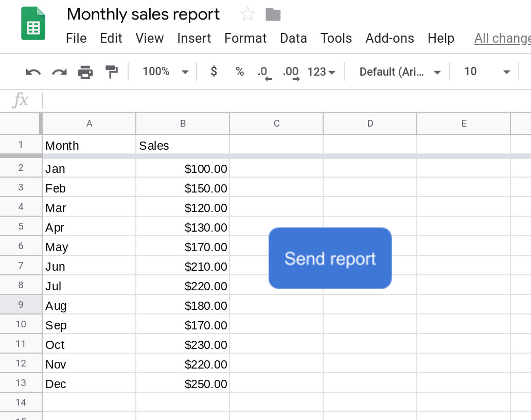Select the Jan cell
531x420 pixels.
89,168
